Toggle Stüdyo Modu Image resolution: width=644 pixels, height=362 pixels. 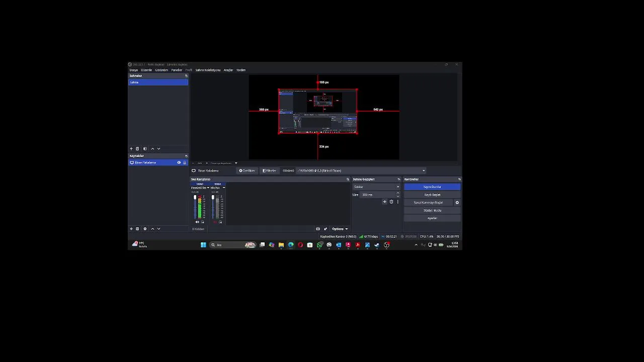tap(432, 211)
